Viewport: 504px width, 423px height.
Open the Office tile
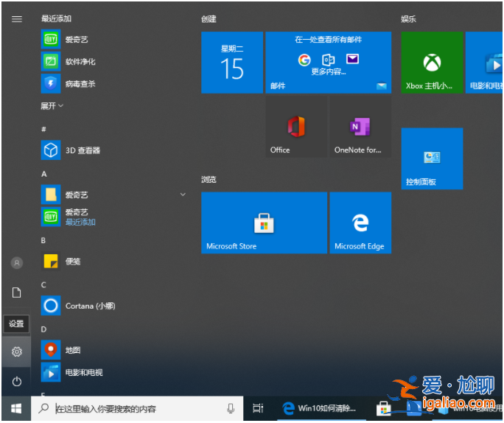pyautogui.click(x=296, y=127)
